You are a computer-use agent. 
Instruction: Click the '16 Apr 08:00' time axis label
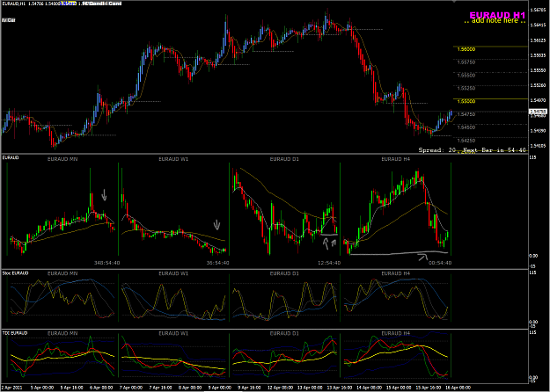(458, 388)
